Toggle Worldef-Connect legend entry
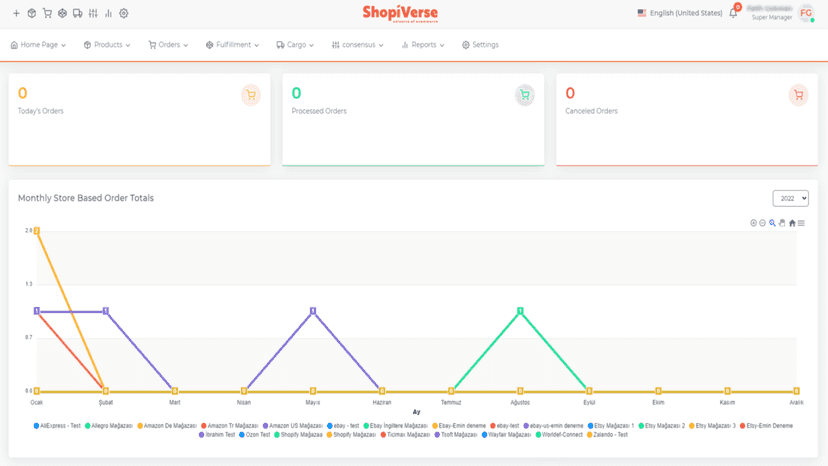 pos(559,435)
